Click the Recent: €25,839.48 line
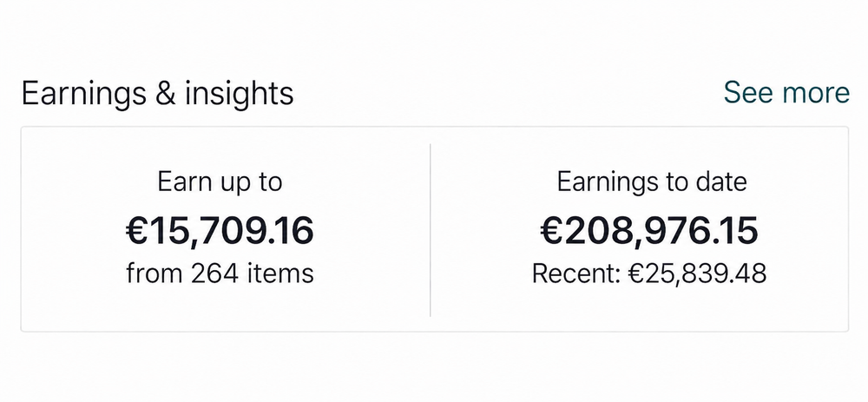 pyautogui.click(x=648, y=273)
